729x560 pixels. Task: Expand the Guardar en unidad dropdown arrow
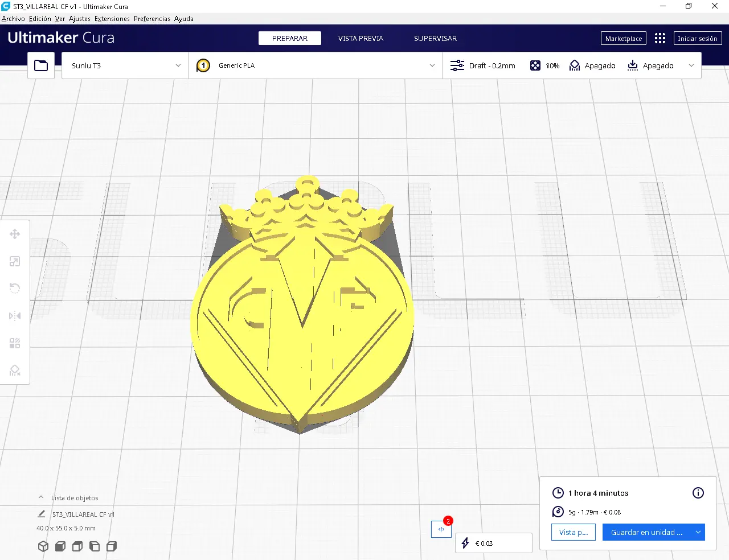pos(697,532)
